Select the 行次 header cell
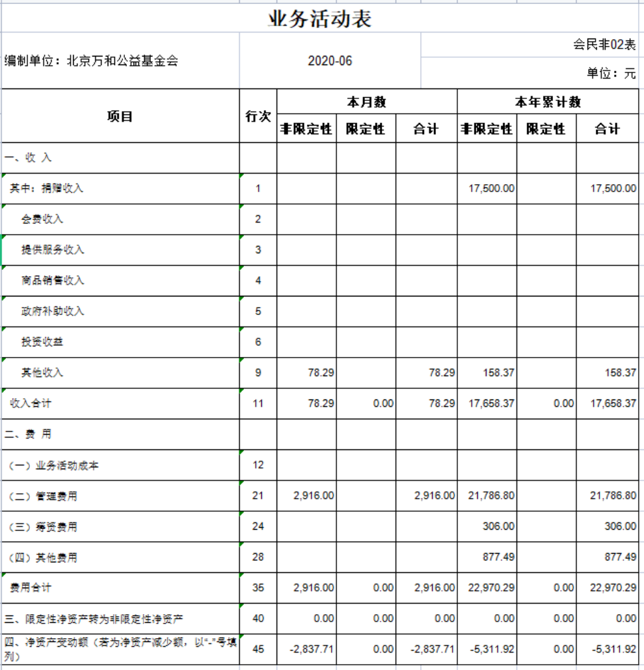 pos(258,116)
